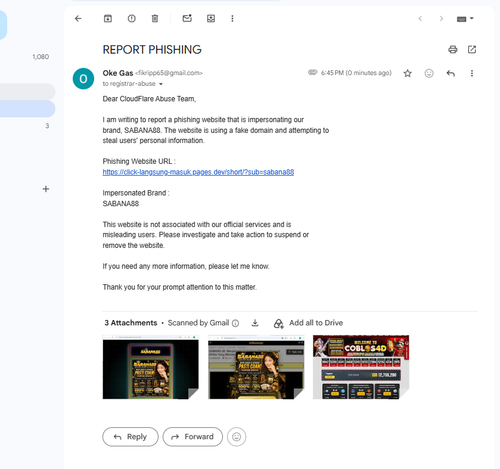Open the first SABANA88 screenshot attachment
Image resolution: width=500 pixels, height=469 pixels.
(x=151, y=367)
